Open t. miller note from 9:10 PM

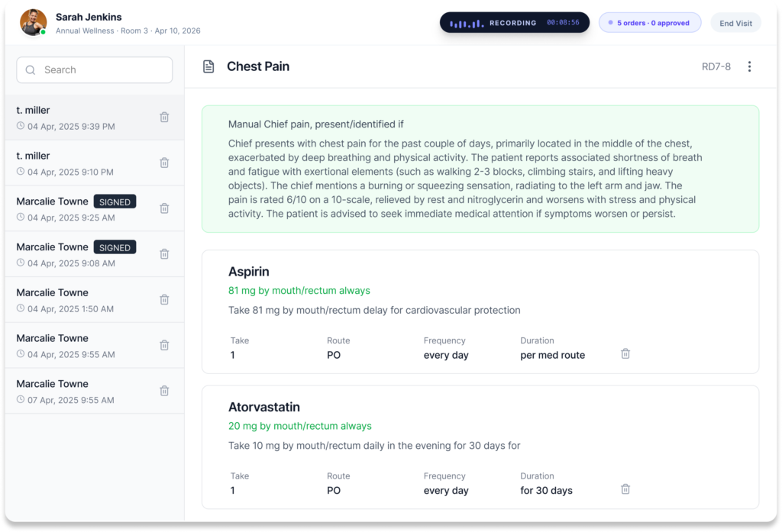[94, 163]
